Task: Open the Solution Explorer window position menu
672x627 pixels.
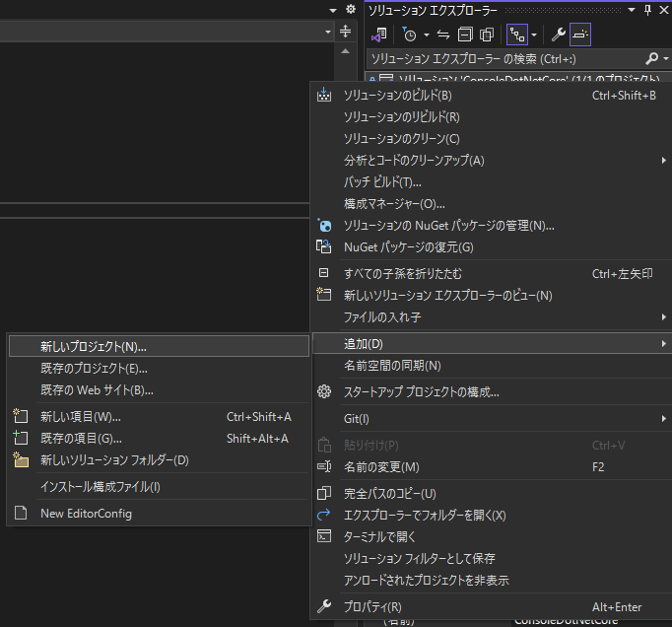Action: [632, 10]
